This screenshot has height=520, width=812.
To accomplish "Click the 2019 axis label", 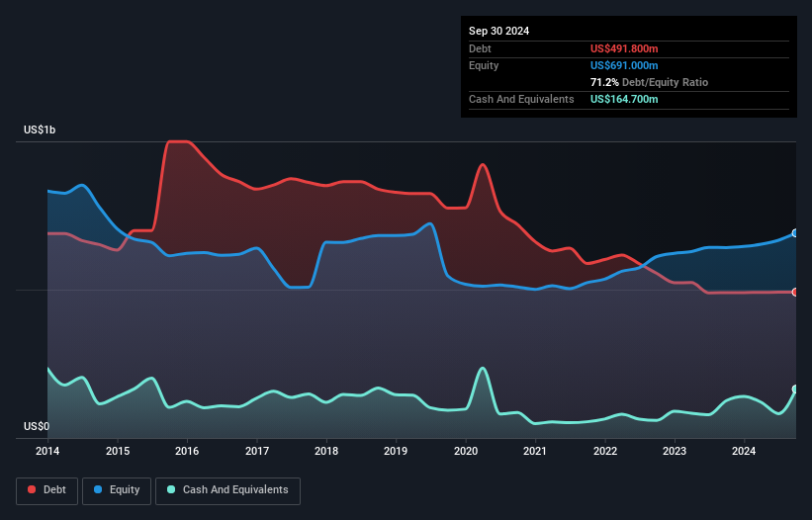I will click(x=396, y=451).
